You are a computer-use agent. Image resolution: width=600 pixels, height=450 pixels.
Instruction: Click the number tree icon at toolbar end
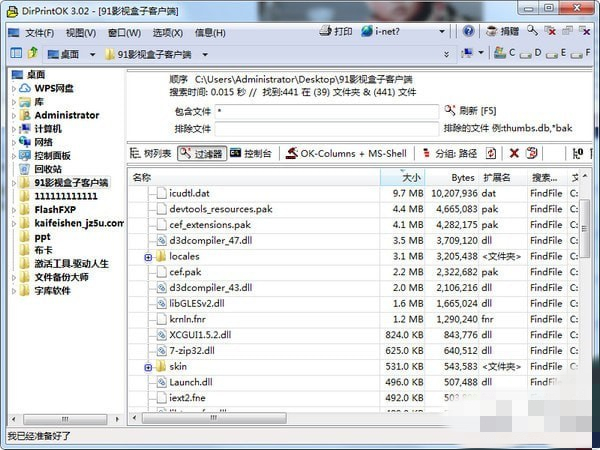point(577,153)
